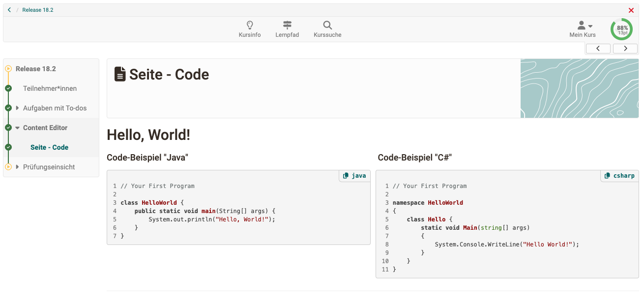Click the document icon beside 'Seite - Code' heading
Viewport: 644px width, 297px height.
point(120,74)
